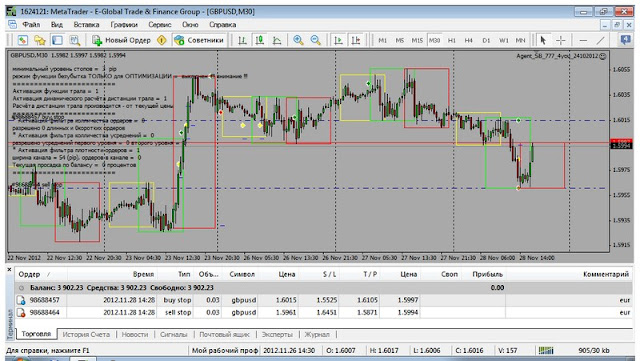Click the Zoom In magnifier icon
This screenshot has height=361, width=640.
298,40
